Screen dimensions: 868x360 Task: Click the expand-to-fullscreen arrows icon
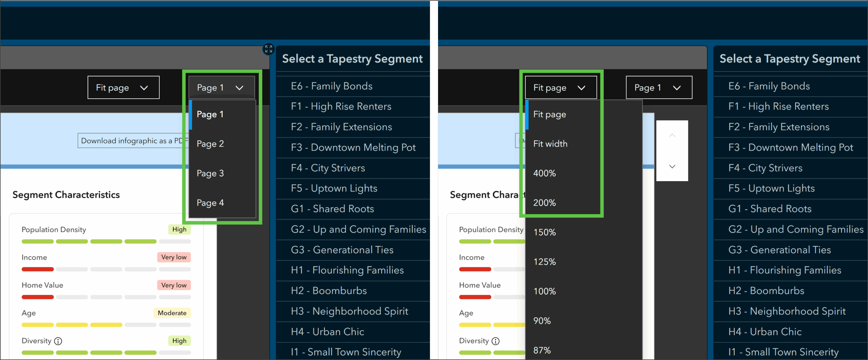[269, 49]
